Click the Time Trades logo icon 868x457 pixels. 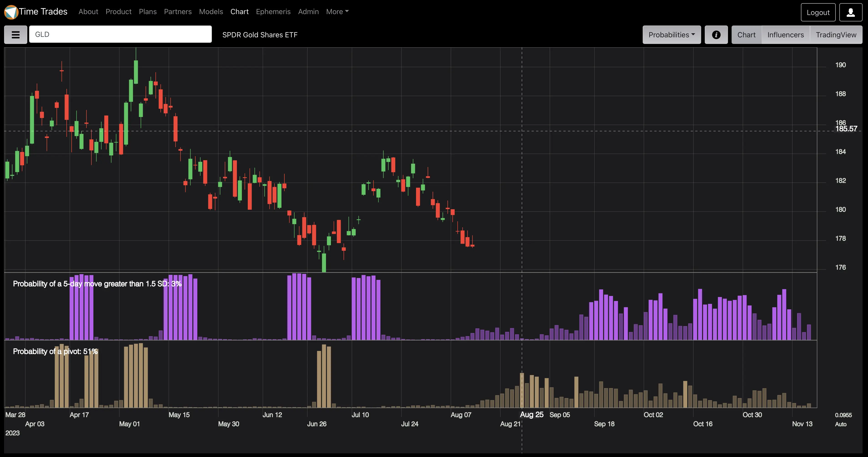point(11,12)
